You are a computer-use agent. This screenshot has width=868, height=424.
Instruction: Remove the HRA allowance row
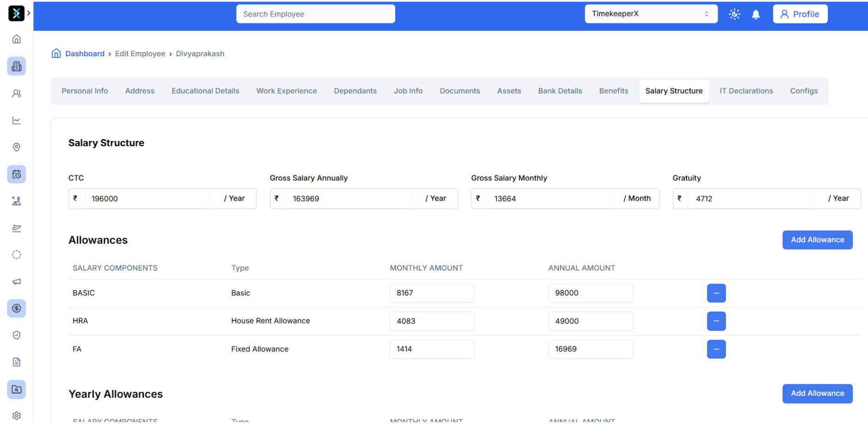coord(716,321)
